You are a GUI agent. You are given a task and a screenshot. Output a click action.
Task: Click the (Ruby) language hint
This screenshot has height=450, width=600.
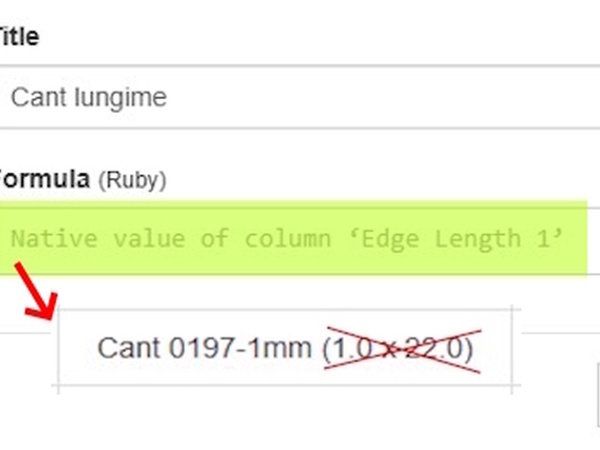[x=132, y=180]
